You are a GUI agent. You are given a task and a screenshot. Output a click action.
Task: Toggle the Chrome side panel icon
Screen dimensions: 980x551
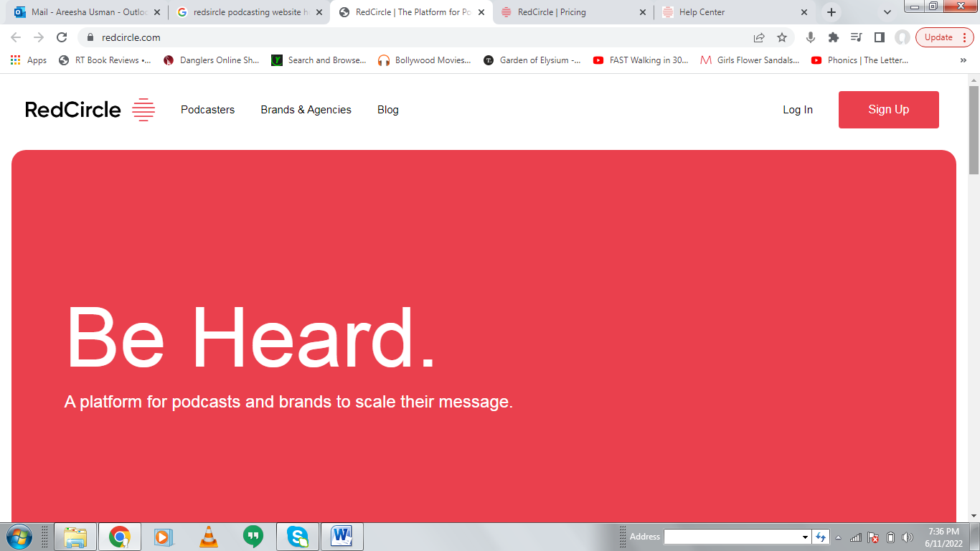click(x=880, y=37)
